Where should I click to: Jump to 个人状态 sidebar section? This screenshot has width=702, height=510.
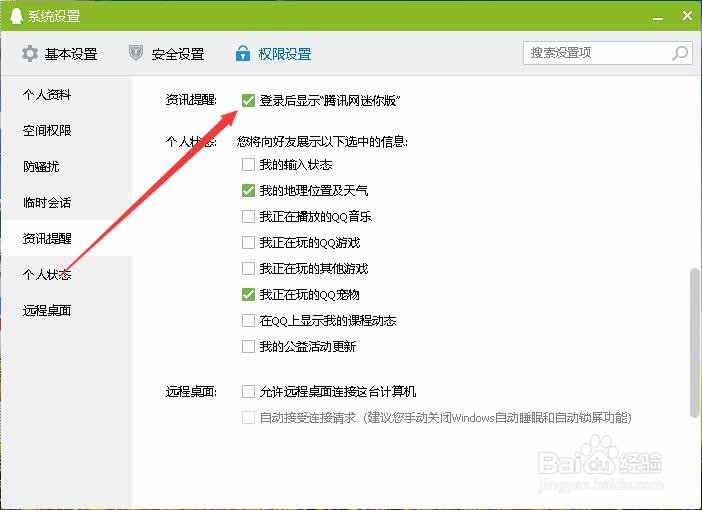(47, 274)
